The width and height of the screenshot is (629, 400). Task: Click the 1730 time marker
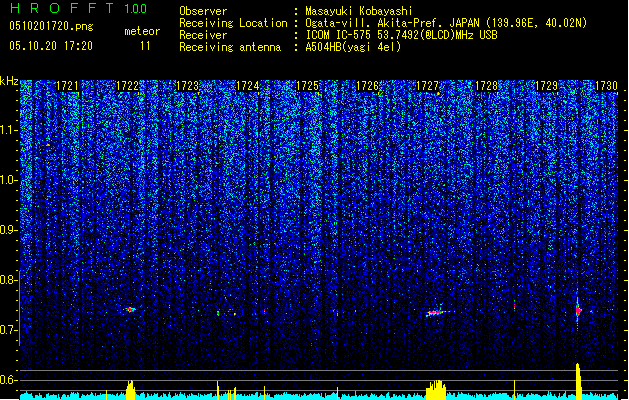[606, 86]
